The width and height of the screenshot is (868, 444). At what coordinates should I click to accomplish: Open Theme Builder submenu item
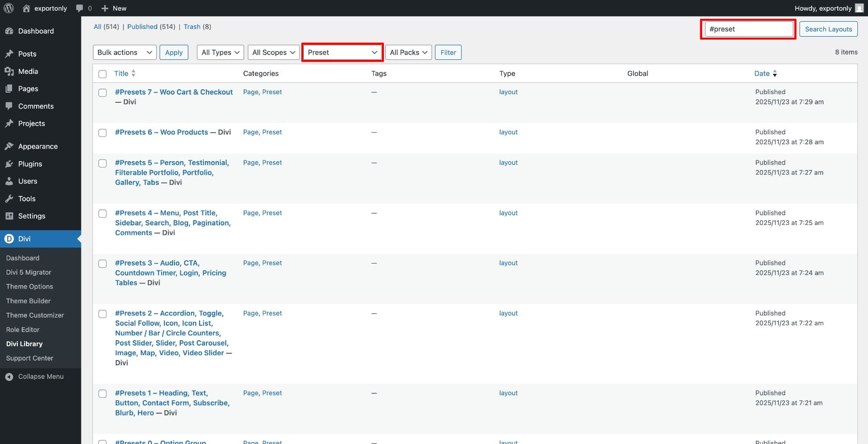[28, 301]
